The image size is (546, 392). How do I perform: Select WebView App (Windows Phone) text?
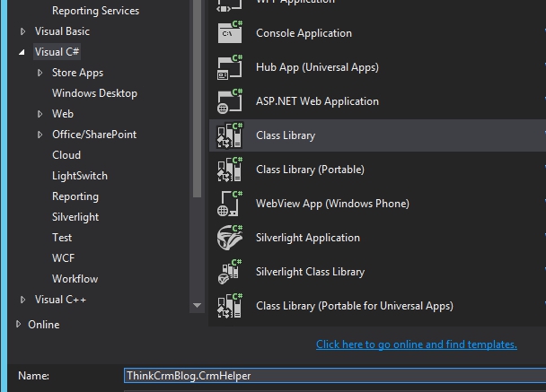pos(332,204)
